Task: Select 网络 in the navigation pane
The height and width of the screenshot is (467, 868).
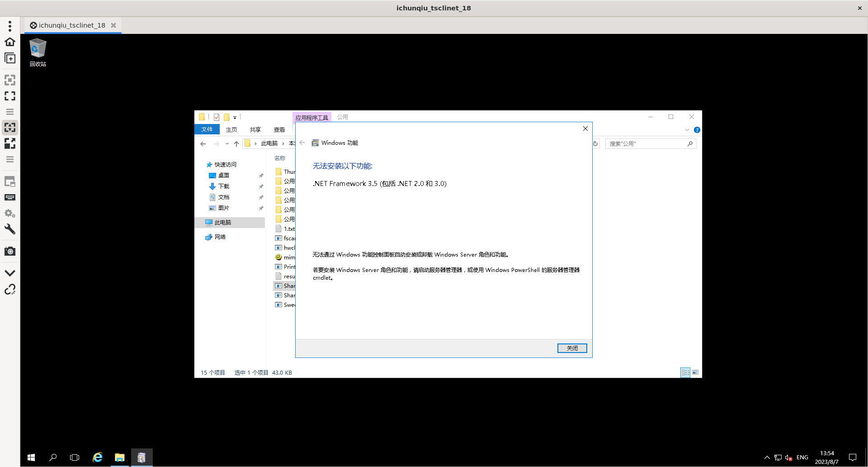Action: [x=220, y=237]
